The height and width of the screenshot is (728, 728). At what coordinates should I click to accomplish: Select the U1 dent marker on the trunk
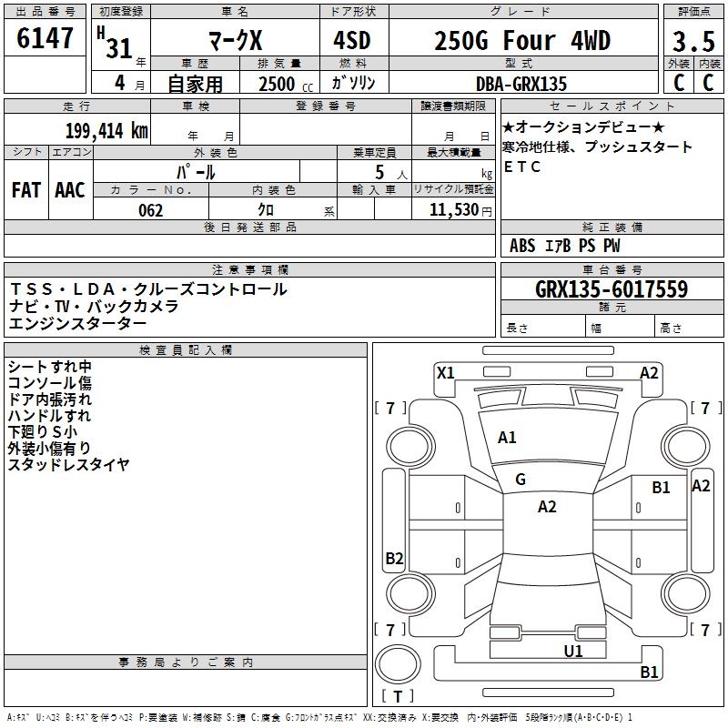(x=573, y=651)
